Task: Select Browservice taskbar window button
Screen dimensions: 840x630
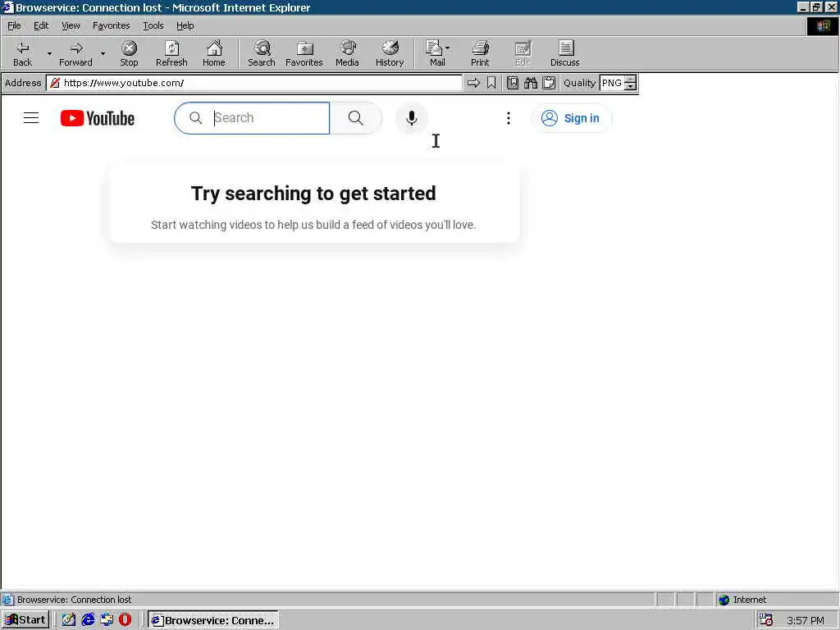Action: pyautogui.click(x=213, y=620)
